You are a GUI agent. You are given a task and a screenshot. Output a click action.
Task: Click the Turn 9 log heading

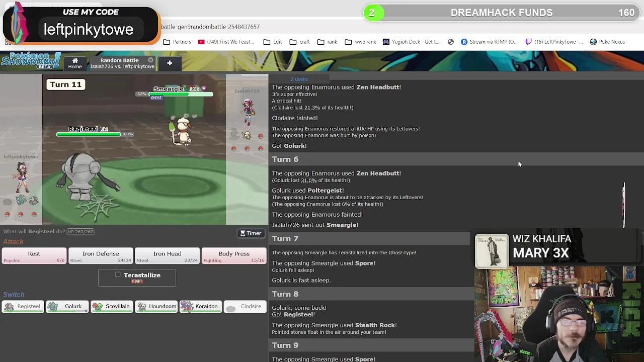285,345
